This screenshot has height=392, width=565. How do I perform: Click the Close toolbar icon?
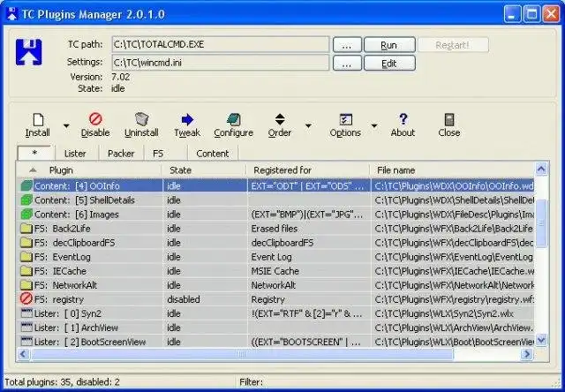click(449, 119)
